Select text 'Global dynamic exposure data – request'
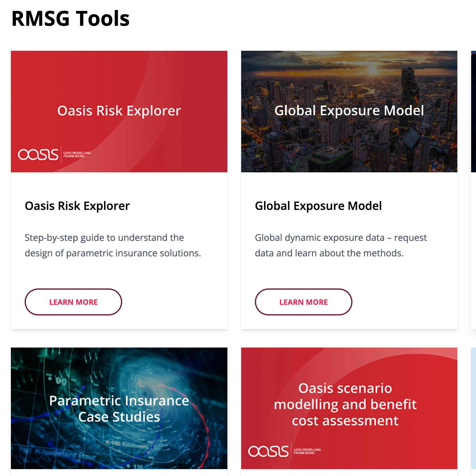 pyautogui.click(x=341, y=238)
